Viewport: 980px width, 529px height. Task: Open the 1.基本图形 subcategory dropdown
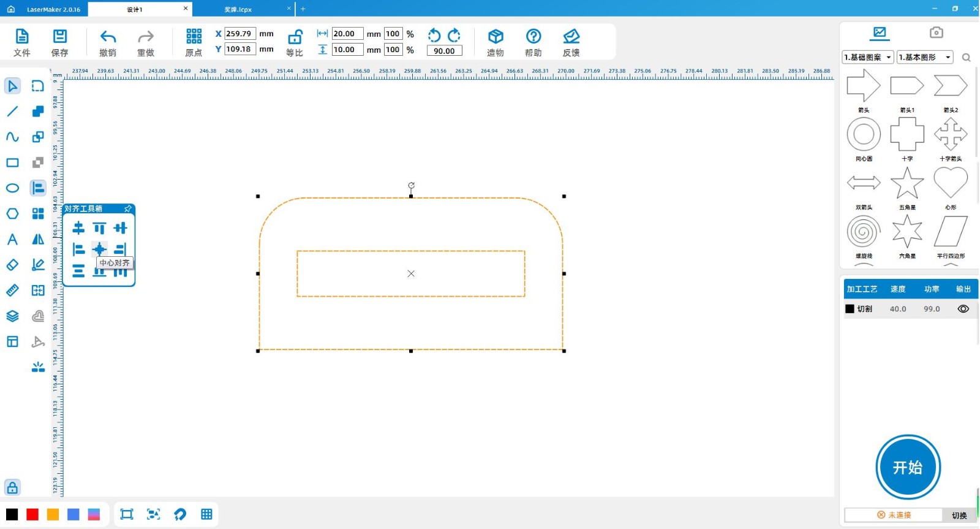click(925, 57)
